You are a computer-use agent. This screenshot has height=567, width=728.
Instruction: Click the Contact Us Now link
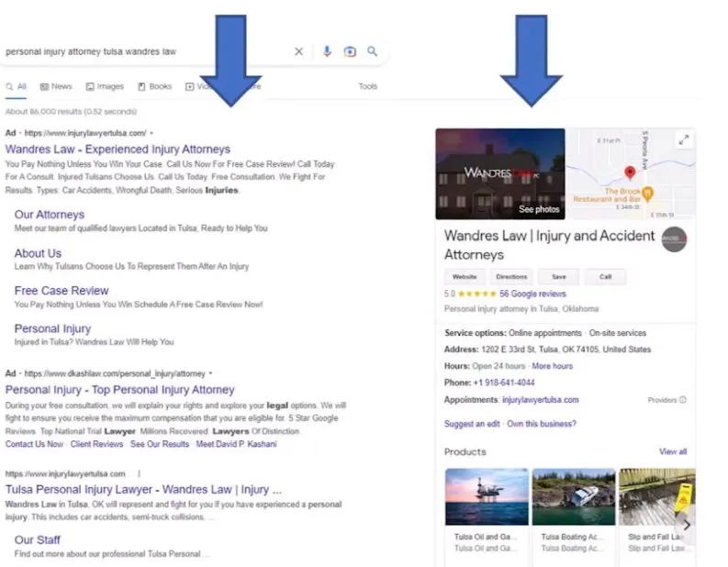click(x=34, y=444)
